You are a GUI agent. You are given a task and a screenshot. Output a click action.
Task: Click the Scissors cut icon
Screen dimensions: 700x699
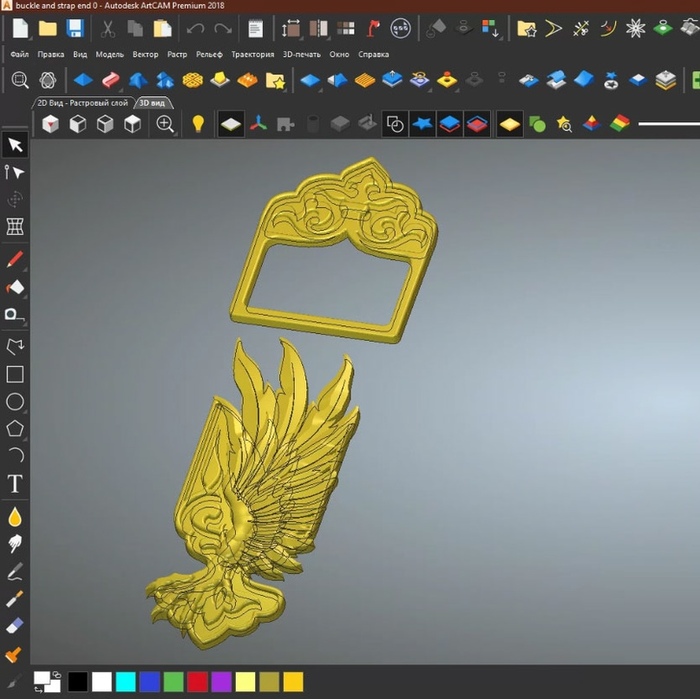pos(108,28)
